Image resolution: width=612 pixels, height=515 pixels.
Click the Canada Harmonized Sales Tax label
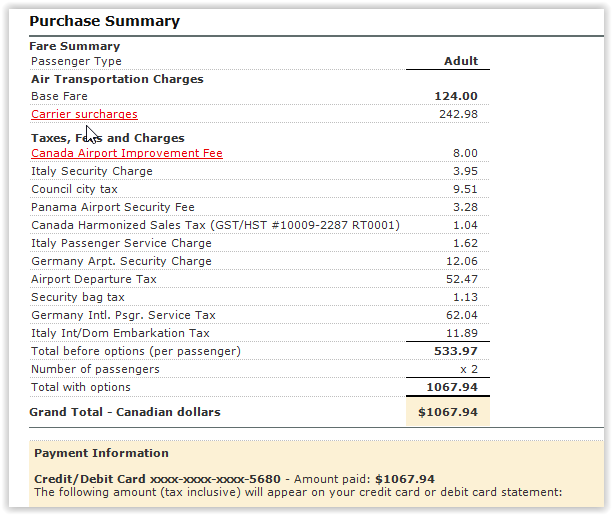click(215, 225)
